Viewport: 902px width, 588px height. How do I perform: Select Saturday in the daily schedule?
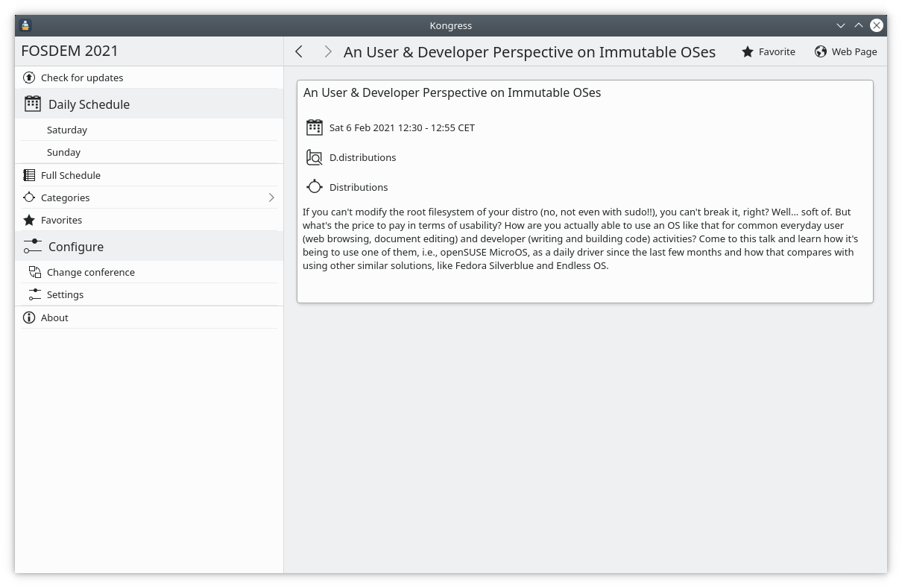[67, 130]
